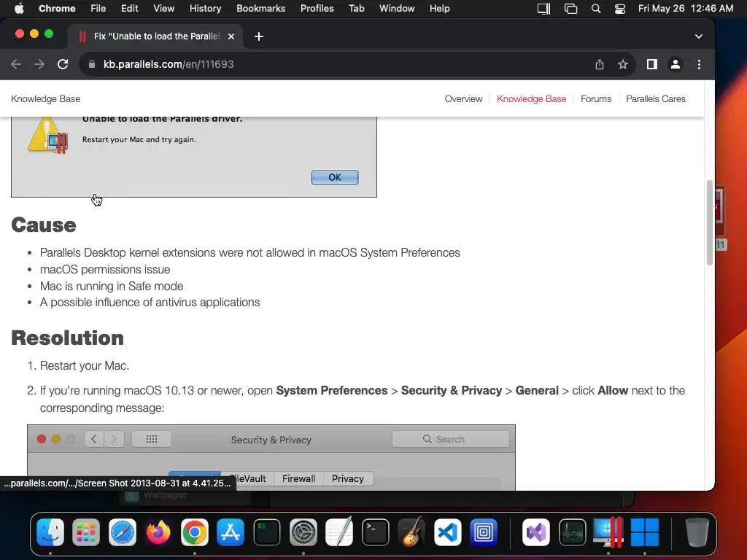747x560 pixels.
Task: Open the Profiles menu
Action: click(x=317, y=9)
